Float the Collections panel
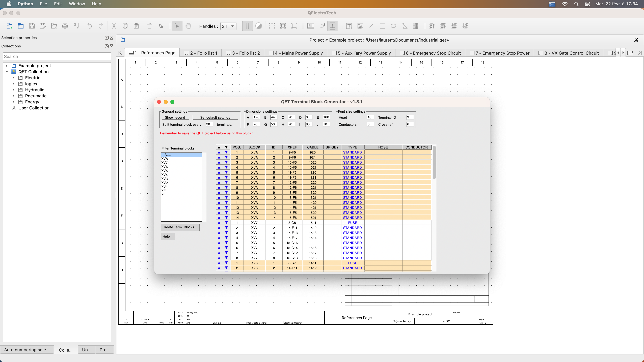644x362 pixels. (x=107, y=46)
